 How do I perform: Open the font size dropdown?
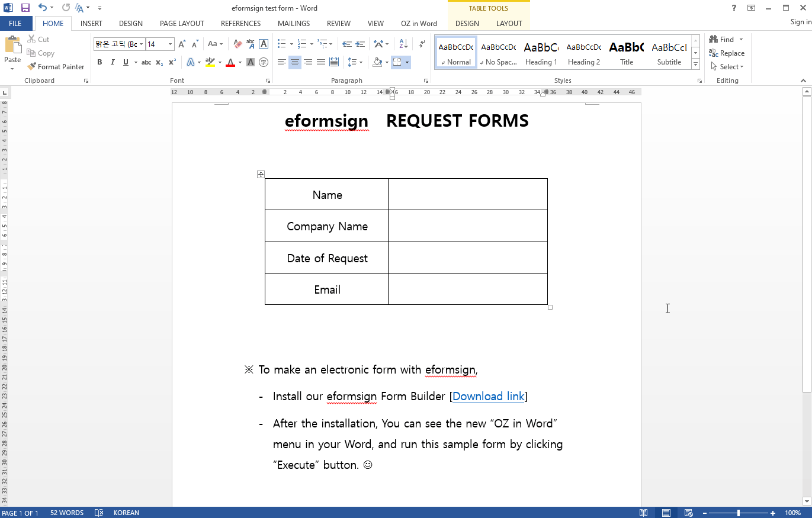171,44
